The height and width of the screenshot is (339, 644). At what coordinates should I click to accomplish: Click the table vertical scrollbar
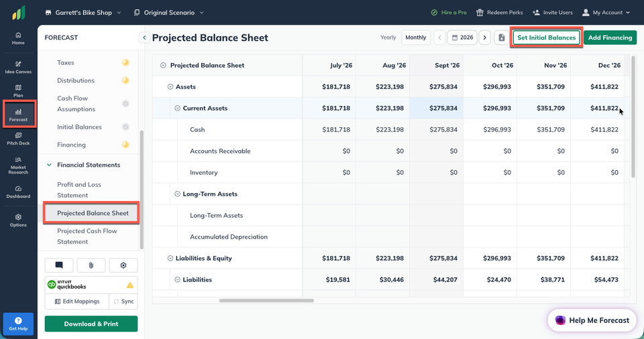click(633, 117)
